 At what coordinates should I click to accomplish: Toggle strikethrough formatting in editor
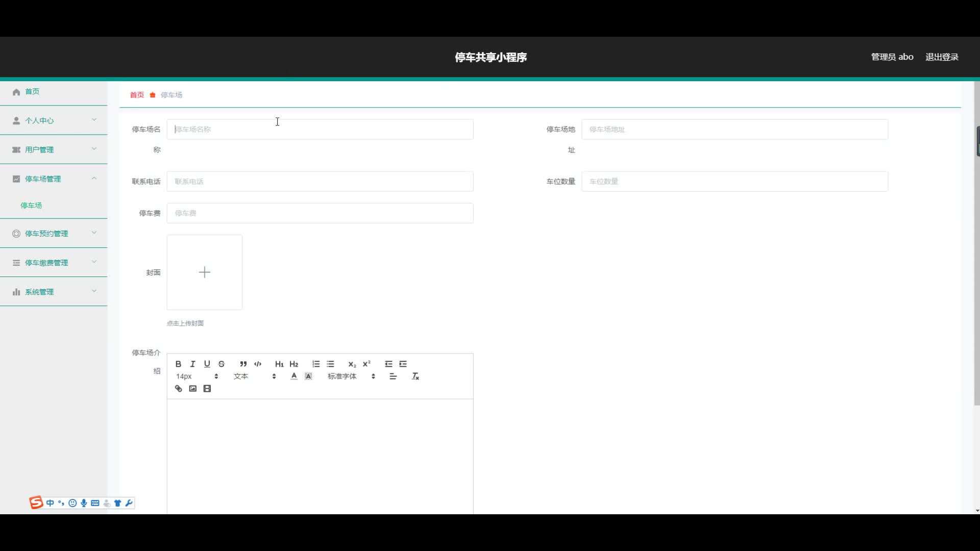(x=222, y=364)
